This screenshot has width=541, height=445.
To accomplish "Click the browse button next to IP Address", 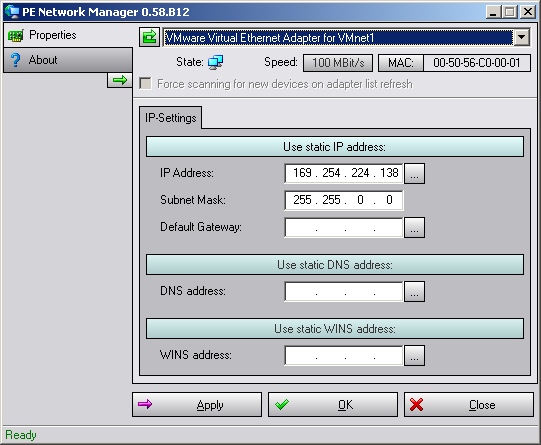I will tap(414, 174).
